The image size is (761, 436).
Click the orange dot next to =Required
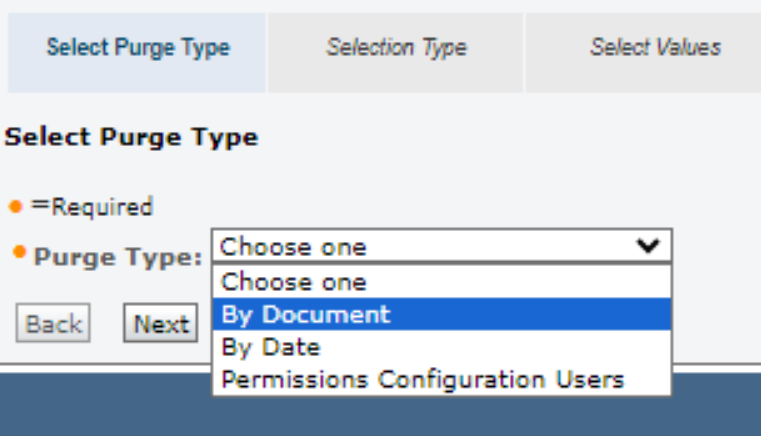pyautogui.click(x=15, y=207)
